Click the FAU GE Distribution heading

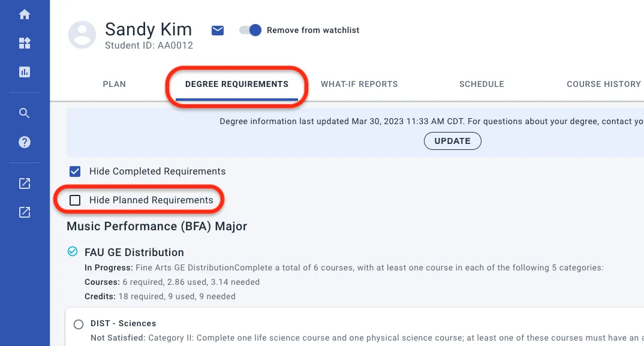tap(134, 252)
